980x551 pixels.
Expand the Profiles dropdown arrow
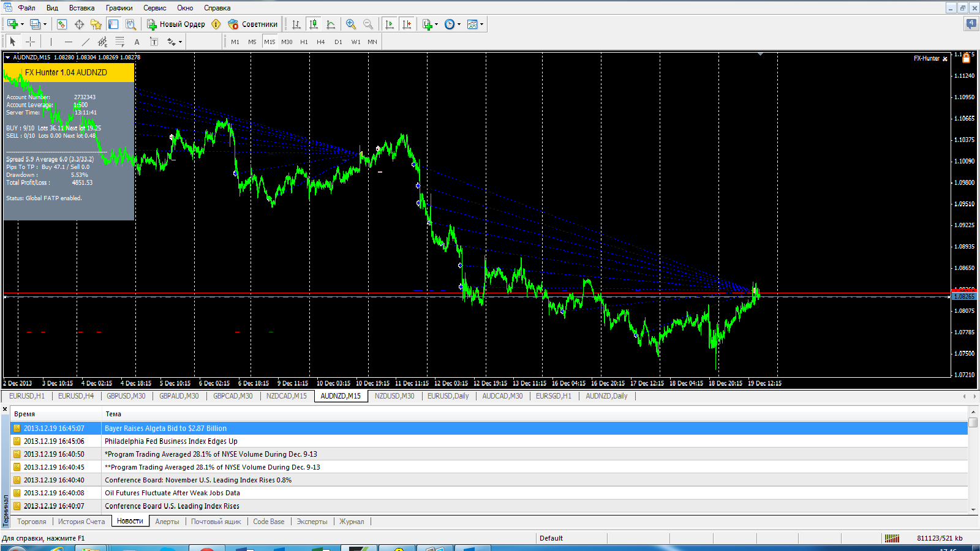pos(45,24)
